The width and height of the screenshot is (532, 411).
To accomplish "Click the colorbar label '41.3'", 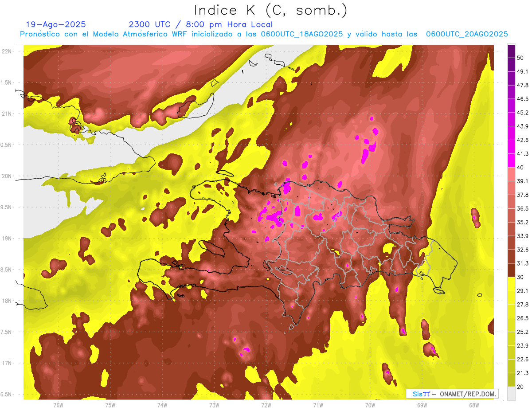I will point(523,154).
